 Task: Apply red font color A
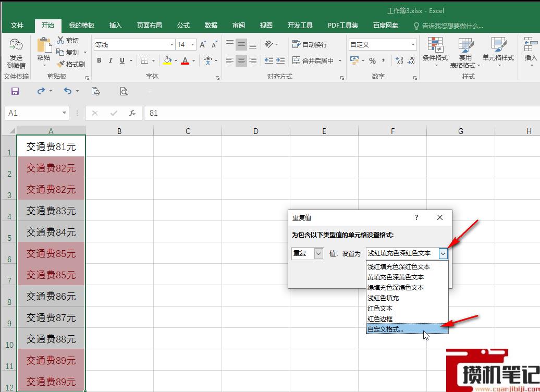[185, 60]
